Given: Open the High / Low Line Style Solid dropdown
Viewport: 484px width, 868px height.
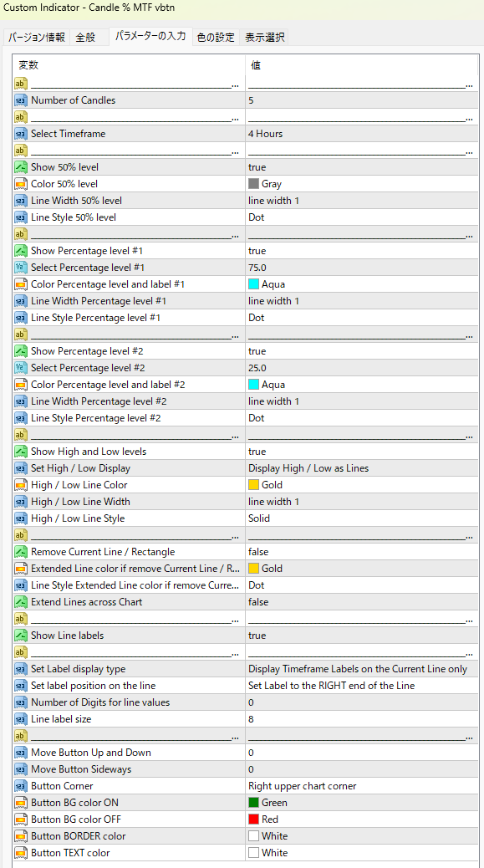Looking at the screenshot, I should [x=362, y=518].
